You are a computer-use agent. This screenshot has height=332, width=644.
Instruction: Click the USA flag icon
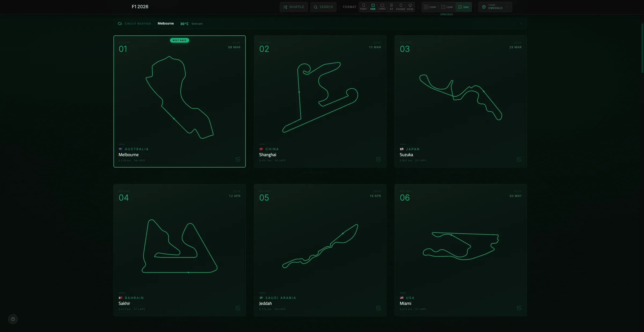click(402, 298)
